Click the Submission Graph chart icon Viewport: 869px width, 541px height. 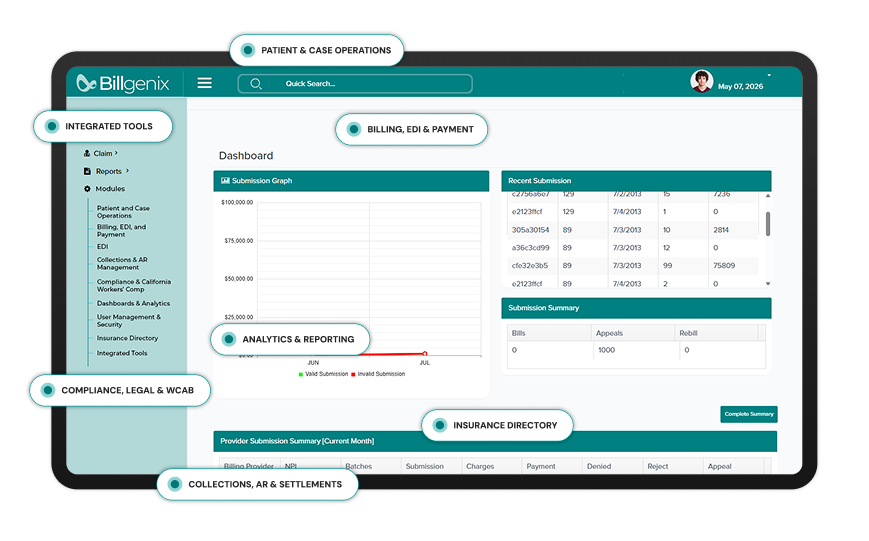click(225, 181)
